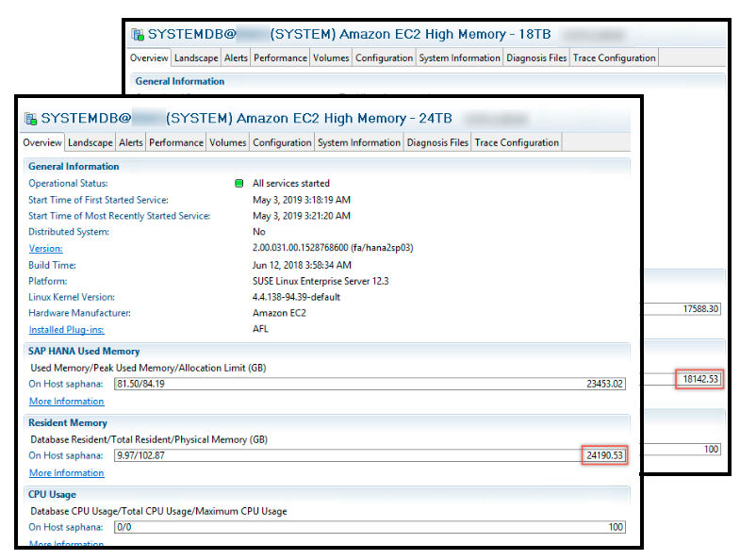Click the General Information section header in 24TB window

click(74, 167)
